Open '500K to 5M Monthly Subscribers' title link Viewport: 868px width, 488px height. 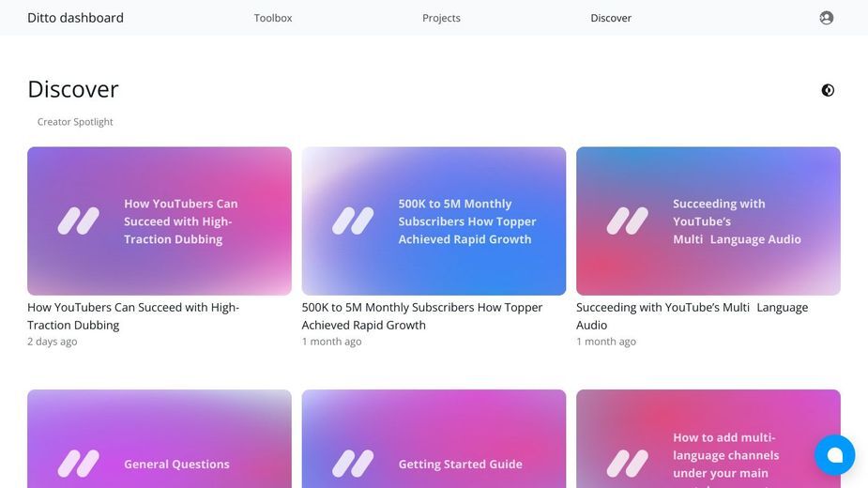point(422,316)
